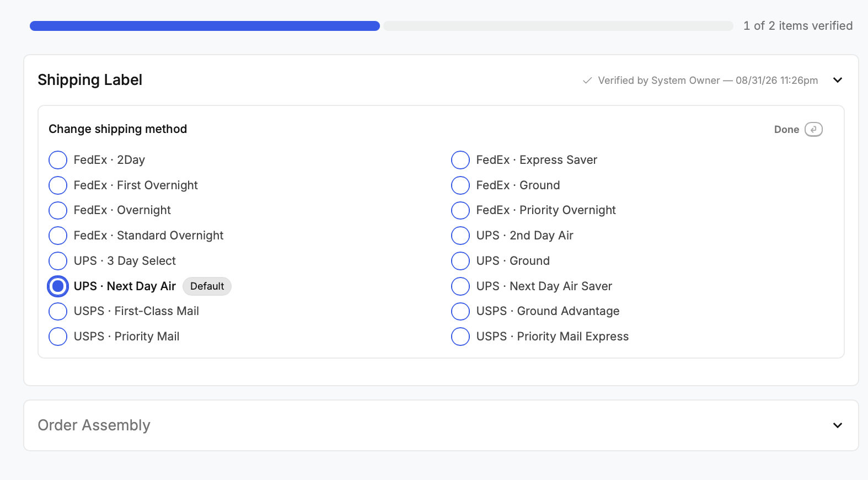Choose USPS · First-Class Mail

(58, 311)
